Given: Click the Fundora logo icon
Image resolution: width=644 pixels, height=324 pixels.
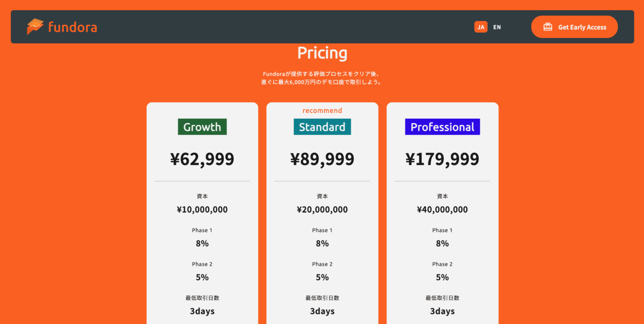Looking at the screenshot, I should [35, 27].
